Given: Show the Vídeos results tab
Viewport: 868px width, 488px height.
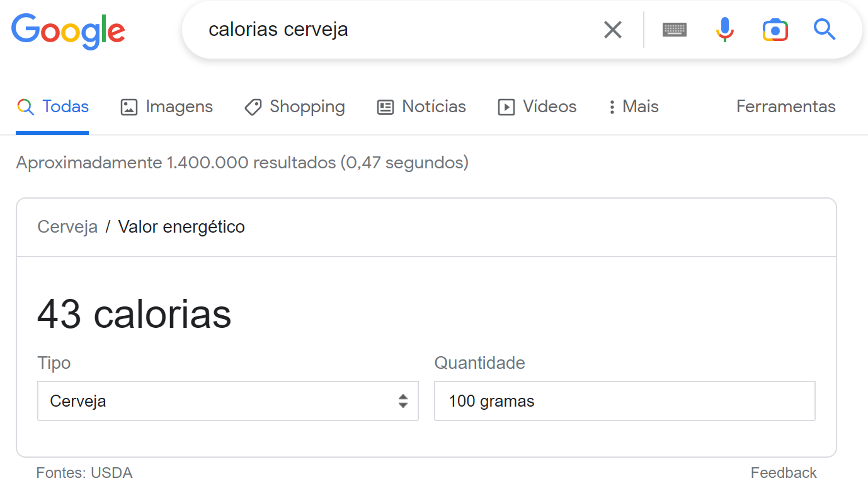Looking at the screenshot, I should (537, 107).
